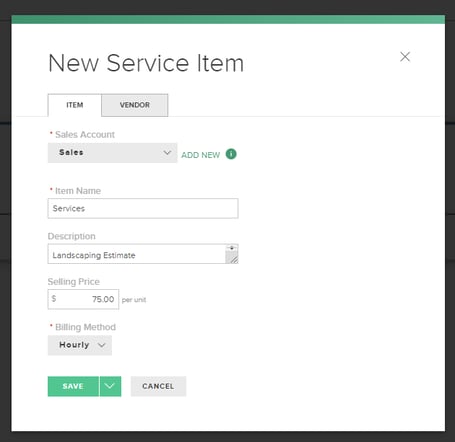Click the Item Name label
455x442 pixels.
tap(78, 191)
